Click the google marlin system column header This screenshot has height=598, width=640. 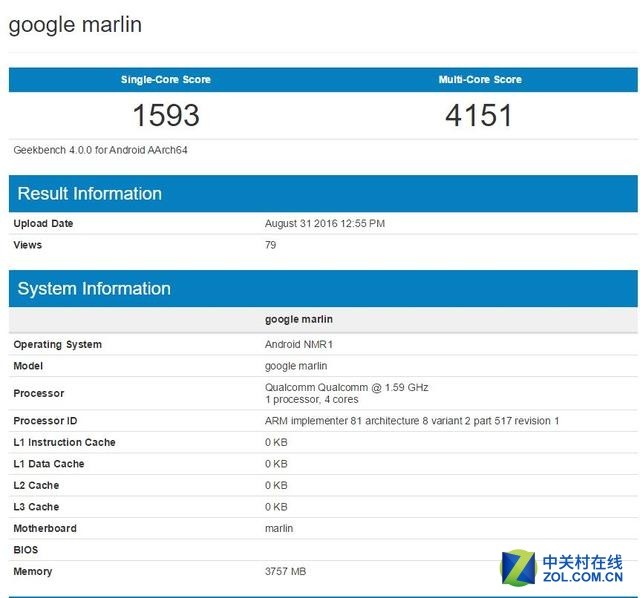click(299, 319)
